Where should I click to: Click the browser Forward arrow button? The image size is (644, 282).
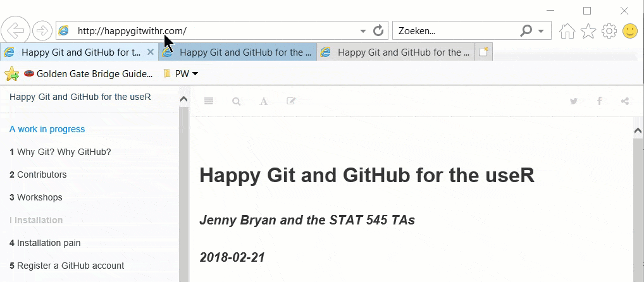pos(42,31)
